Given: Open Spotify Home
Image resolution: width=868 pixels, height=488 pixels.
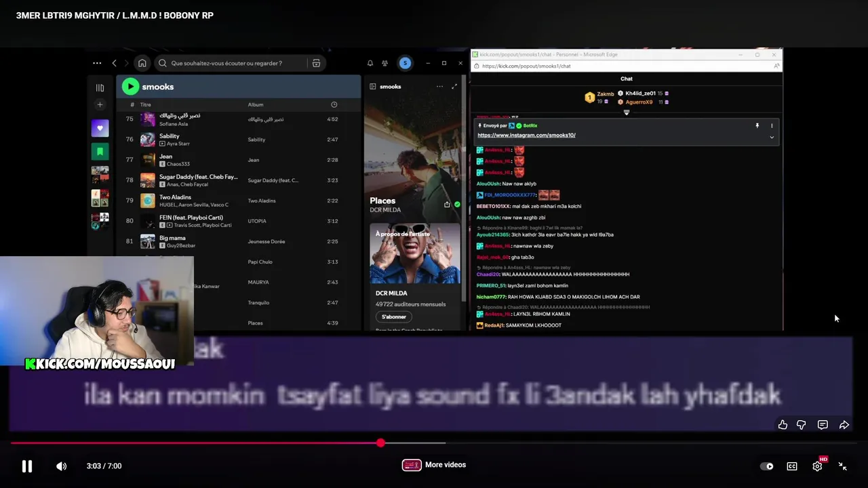Looking at the screenshot, I should (x=142, y=63).
